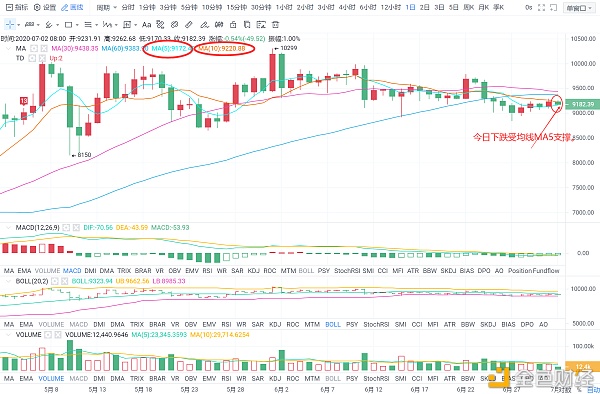Switch to the 分时 timeframe
Image resolution: width=600 pixels, height=394 pixels.
pyautogui.click(x=128, y=7)
